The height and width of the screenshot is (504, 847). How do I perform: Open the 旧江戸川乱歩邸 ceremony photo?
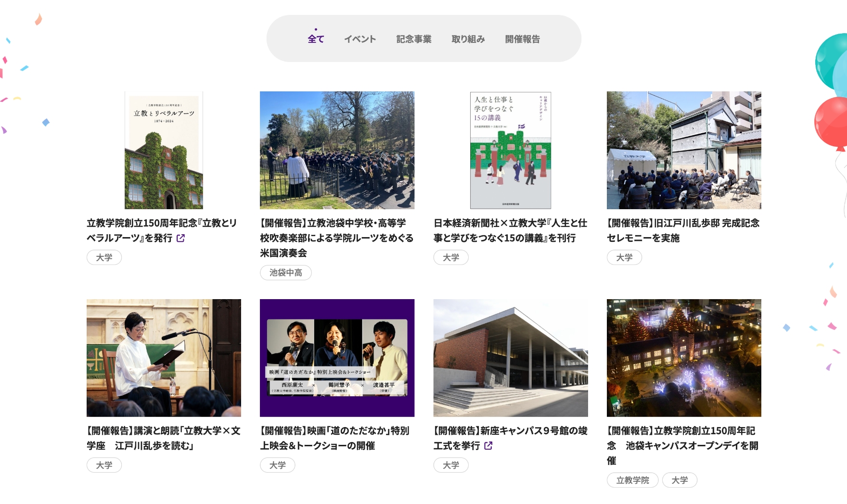click(x=683, y=150)
